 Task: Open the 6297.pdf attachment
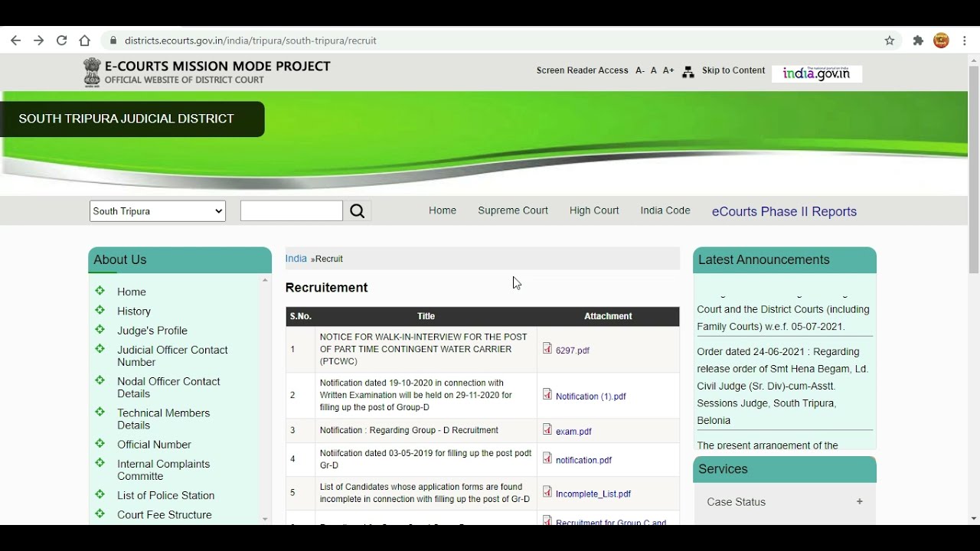573,350
